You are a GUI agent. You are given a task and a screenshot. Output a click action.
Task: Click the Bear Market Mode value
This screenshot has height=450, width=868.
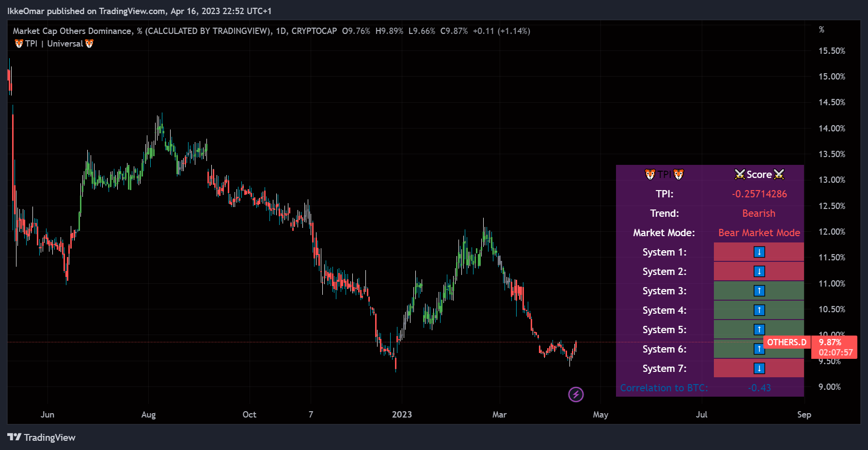click(x=759, y=233)
